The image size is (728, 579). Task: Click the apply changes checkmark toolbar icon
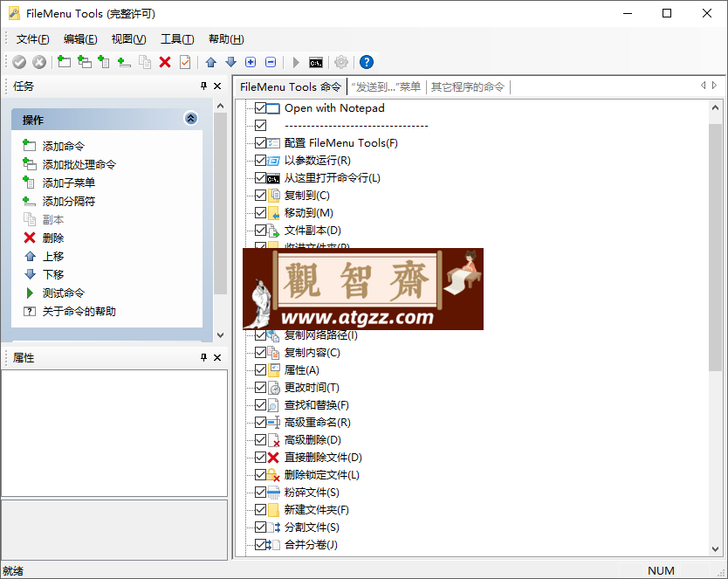(x=19, y=62)
